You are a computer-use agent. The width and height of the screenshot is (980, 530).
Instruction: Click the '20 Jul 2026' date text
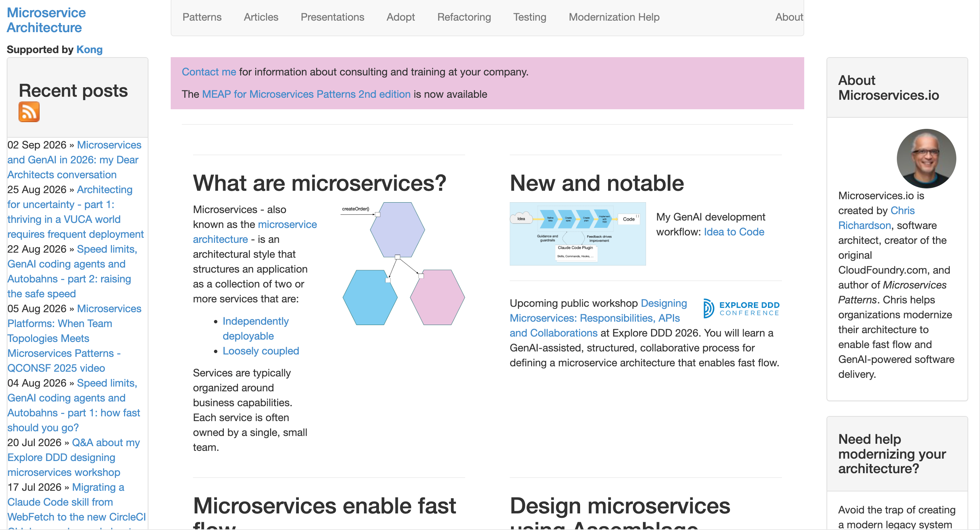point(34,442)
